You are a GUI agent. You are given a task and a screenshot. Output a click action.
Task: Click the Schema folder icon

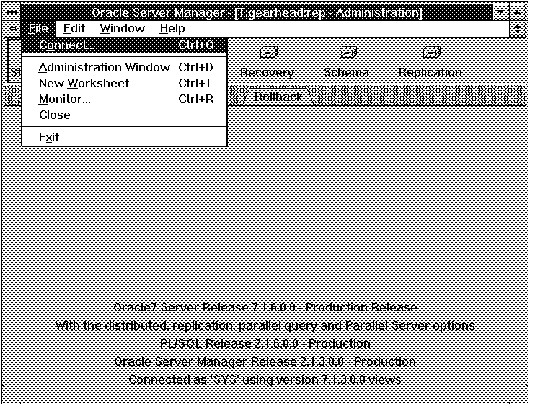point(348,53)
